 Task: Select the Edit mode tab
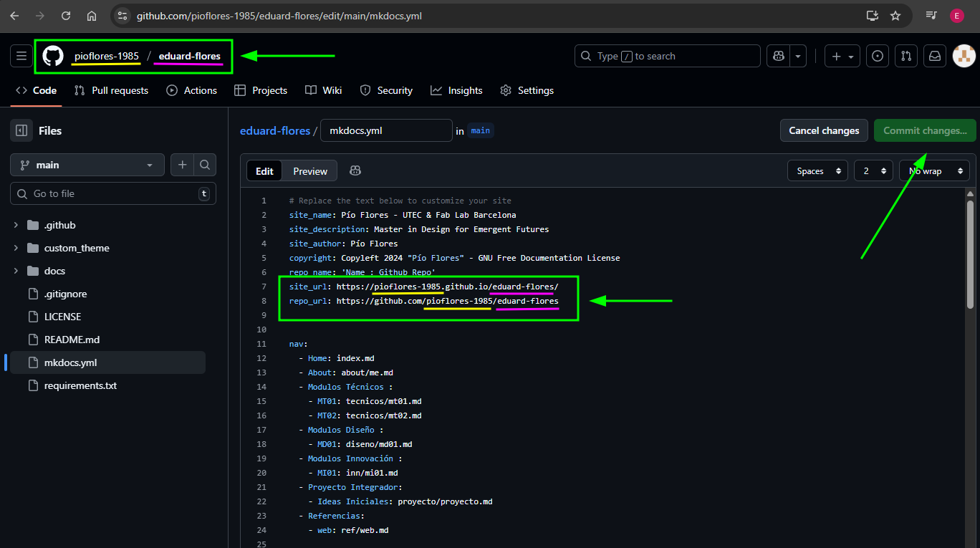tap(264, 171)
